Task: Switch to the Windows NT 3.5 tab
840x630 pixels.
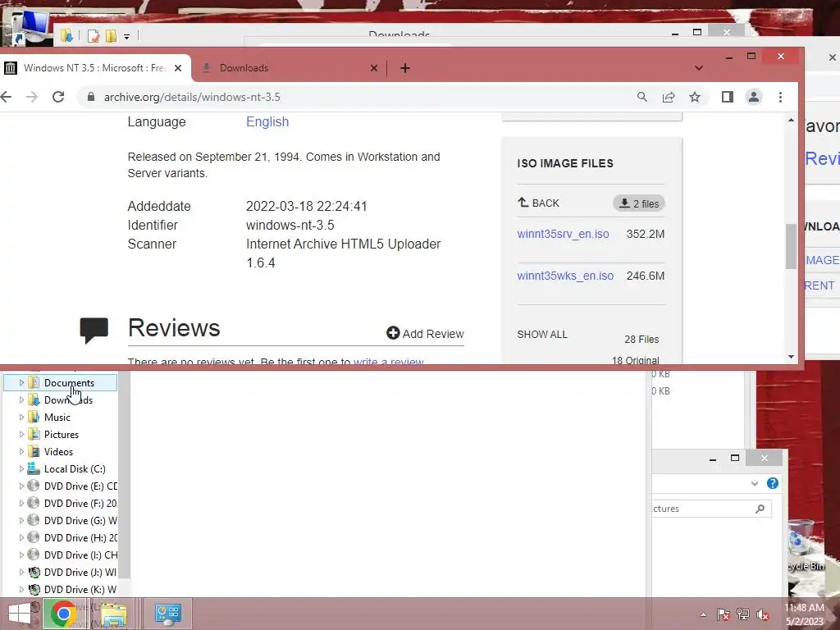Action: [x=95, y=68]
